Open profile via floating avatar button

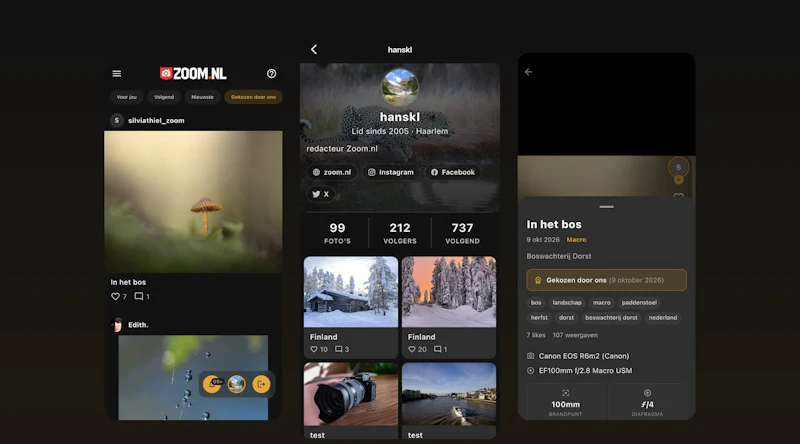(x=236, y=384)
